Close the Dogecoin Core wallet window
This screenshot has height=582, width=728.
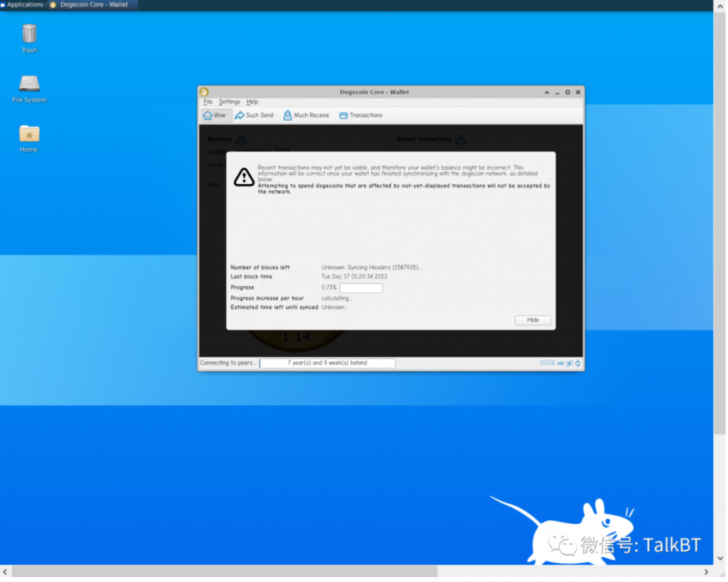coord(579,92)
